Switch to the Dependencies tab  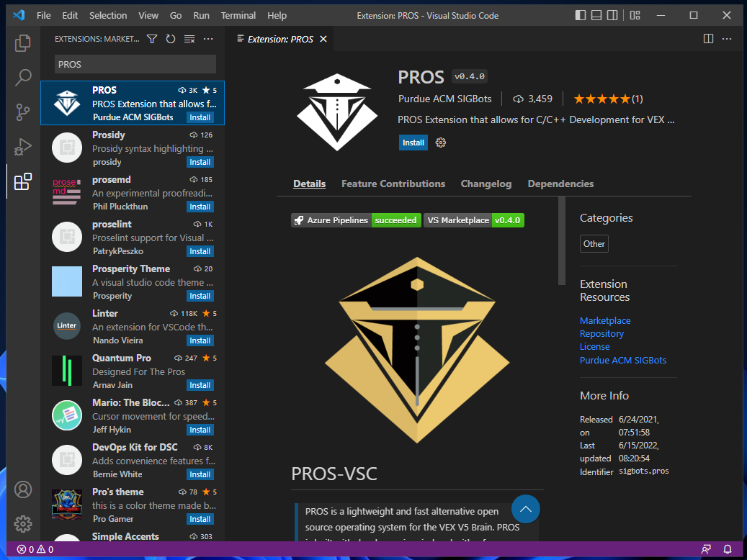[x=560, y=184]
